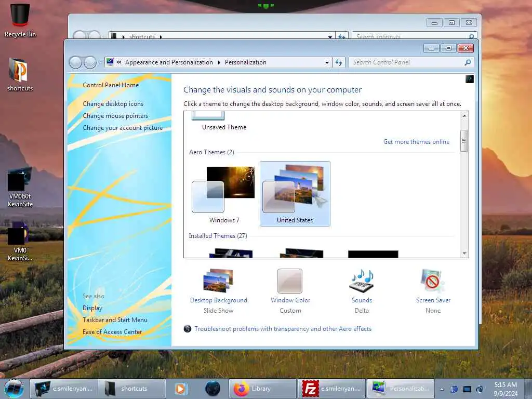532x399 pixels.
Task: Click the Control Panel icon in address bar
Action: [110, 62]
